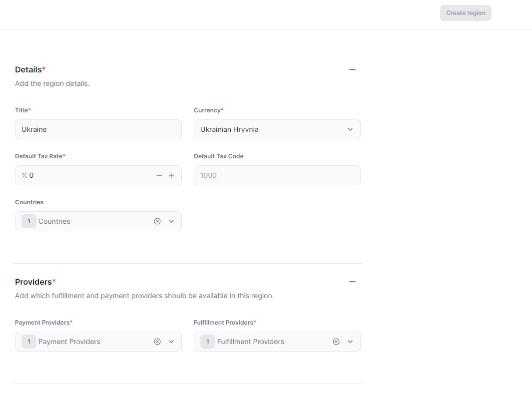Click the Create region button
Screen dimensions: 532x410
click(x=466, y=12)
